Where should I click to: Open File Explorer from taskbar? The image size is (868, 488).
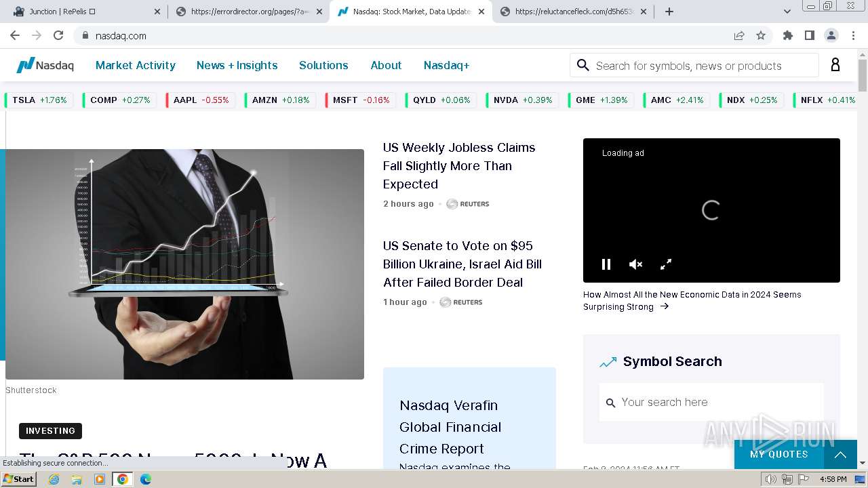[x=77, y=479]
